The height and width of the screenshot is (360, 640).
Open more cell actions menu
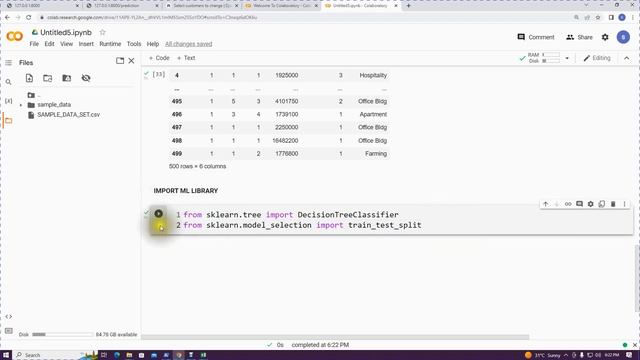(624, 204)
